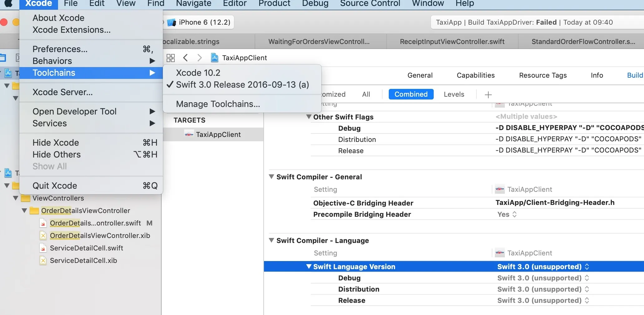Open the Behaviors submenu
Screen dimensions: 644x315
[x=91, y=61]
